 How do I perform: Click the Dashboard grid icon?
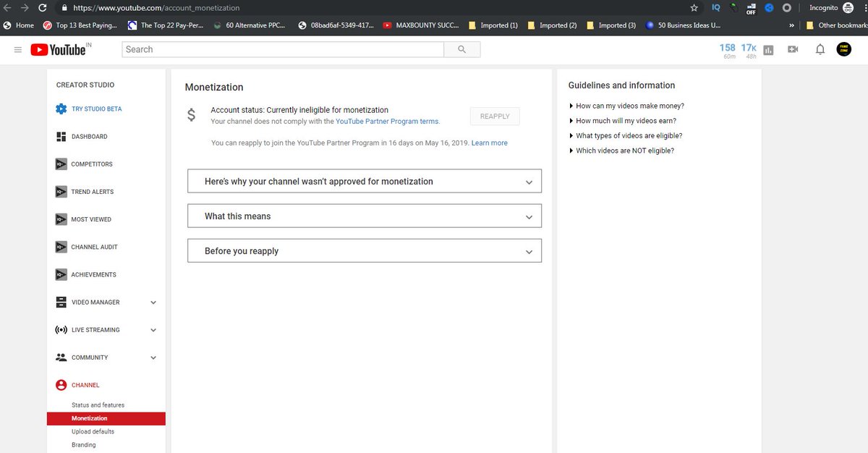tap(61, 137)
